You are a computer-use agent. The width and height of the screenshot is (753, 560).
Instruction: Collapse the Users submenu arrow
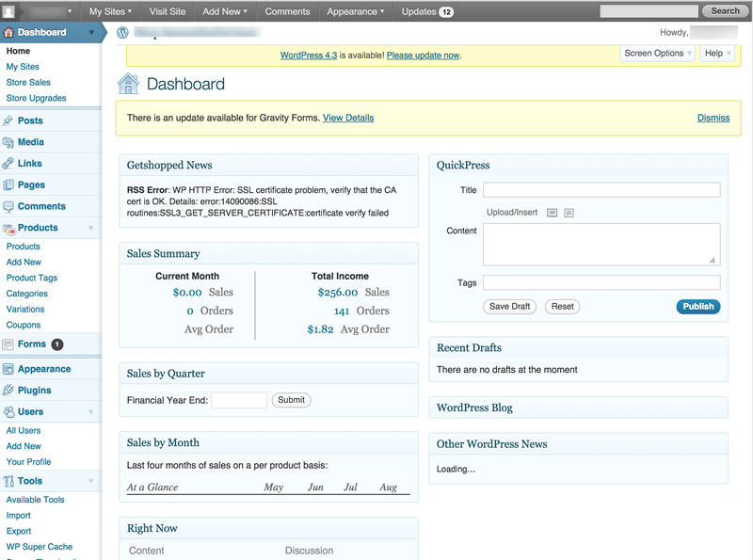pos(90,412)
